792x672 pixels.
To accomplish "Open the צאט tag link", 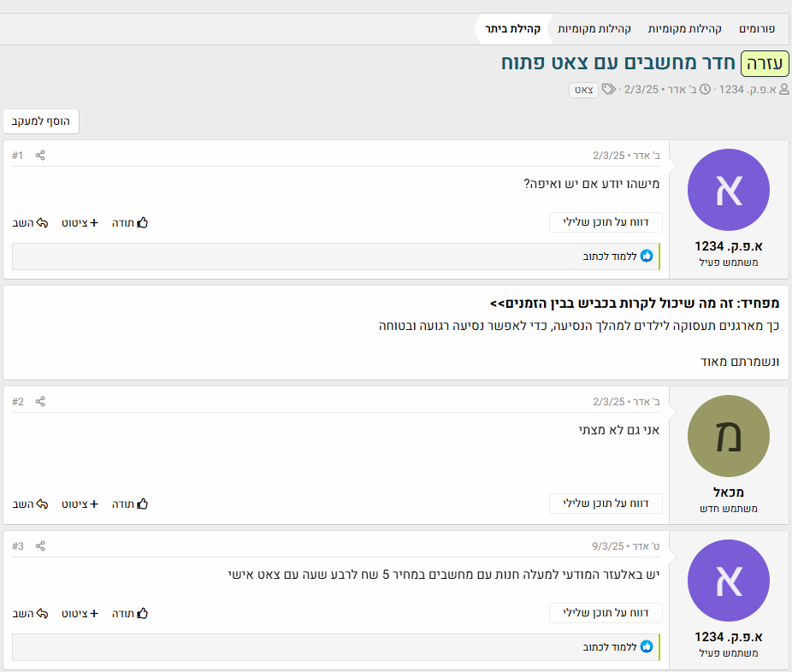I will pos(583,90).
